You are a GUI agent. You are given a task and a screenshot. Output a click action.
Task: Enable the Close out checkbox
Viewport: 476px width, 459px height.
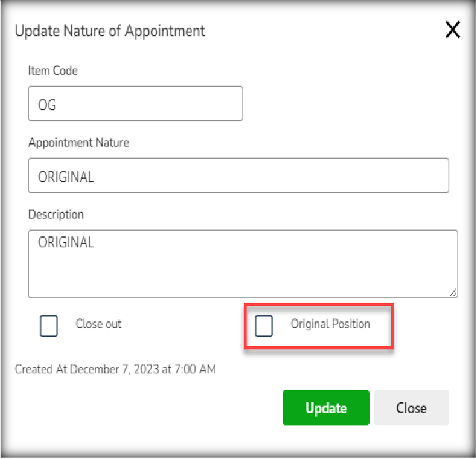click(49, 325)
